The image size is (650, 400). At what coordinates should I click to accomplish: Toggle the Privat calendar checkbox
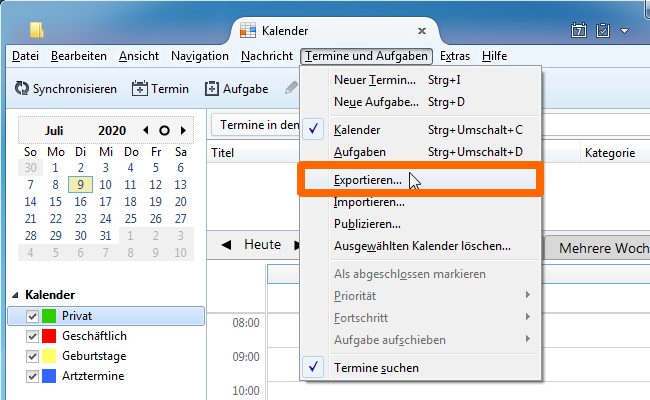(32, 316)
